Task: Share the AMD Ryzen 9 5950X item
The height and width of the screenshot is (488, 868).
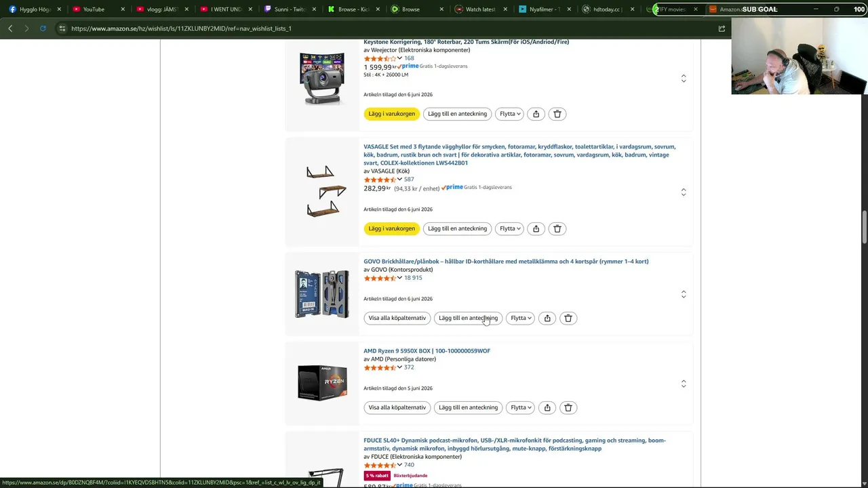Action: (x=547, y=407)
